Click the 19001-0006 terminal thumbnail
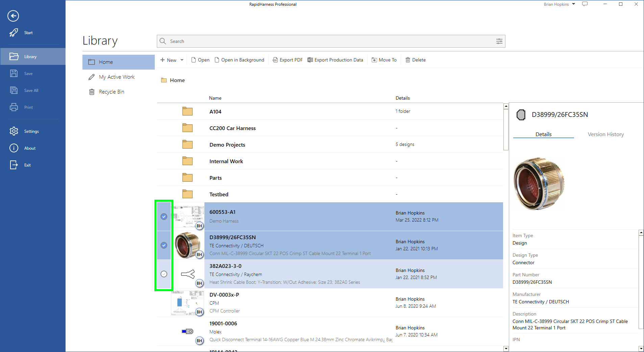 [188, 331]
